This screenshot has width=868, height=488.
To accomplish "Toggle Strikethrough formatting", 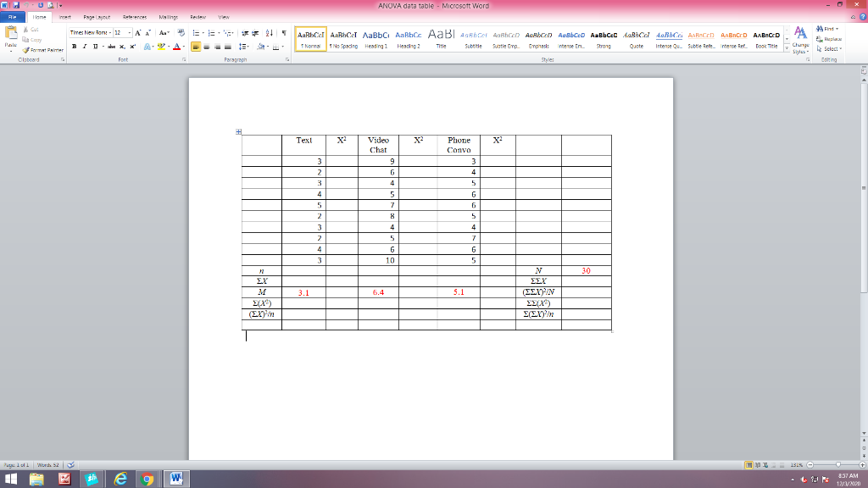I will tap(111, 47).
